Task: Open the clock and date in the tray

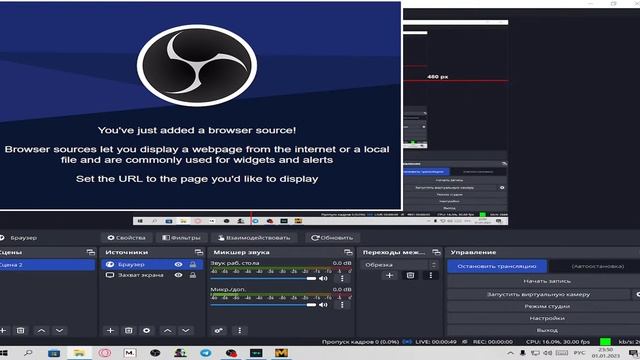Action: tap(605, 353)
